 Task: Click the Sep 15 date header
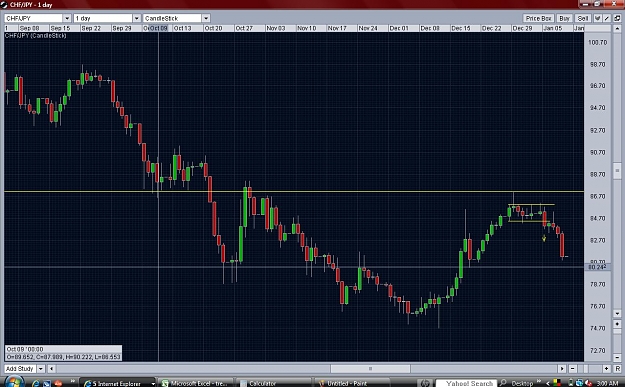[60, 28]
